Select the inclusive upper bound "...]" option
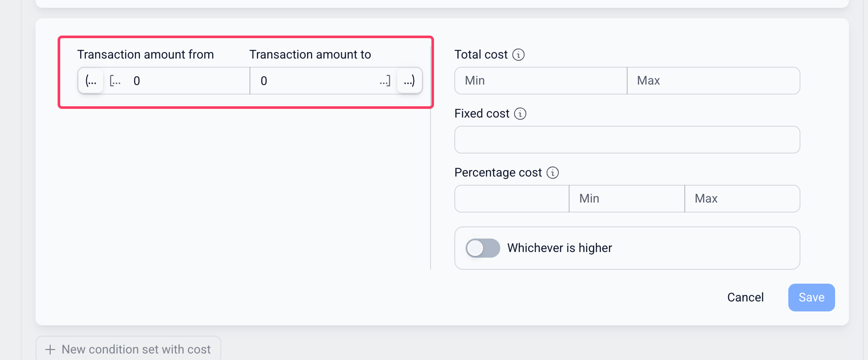Screen dimensions: 868x360 pos(385,81)
